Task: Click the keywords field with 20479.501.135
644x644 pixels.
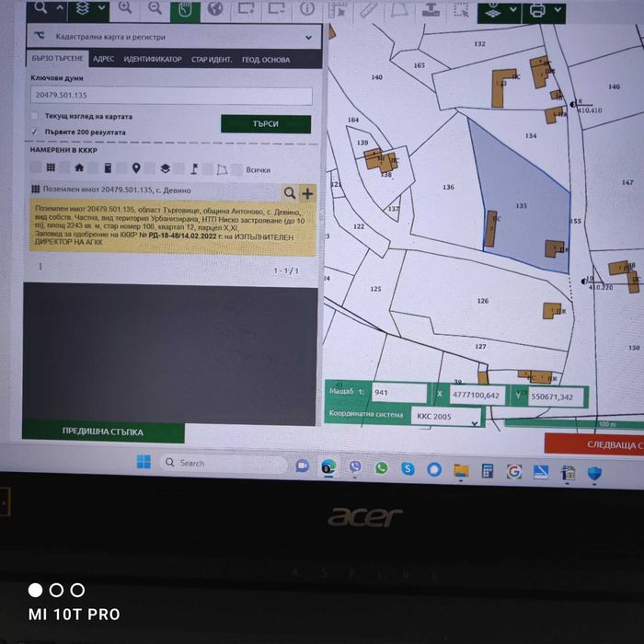Action: 171,96
